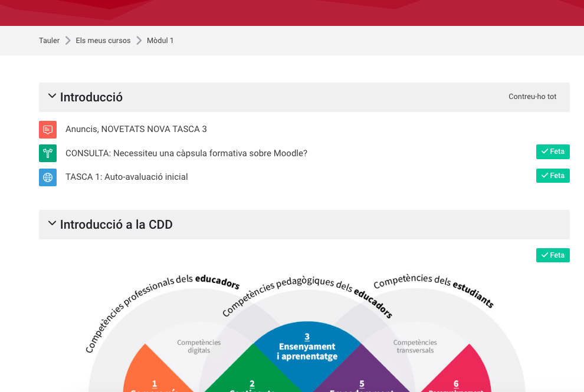Open TASCA 1: Auto-avaluació inicial link

[x=127, y=177]
